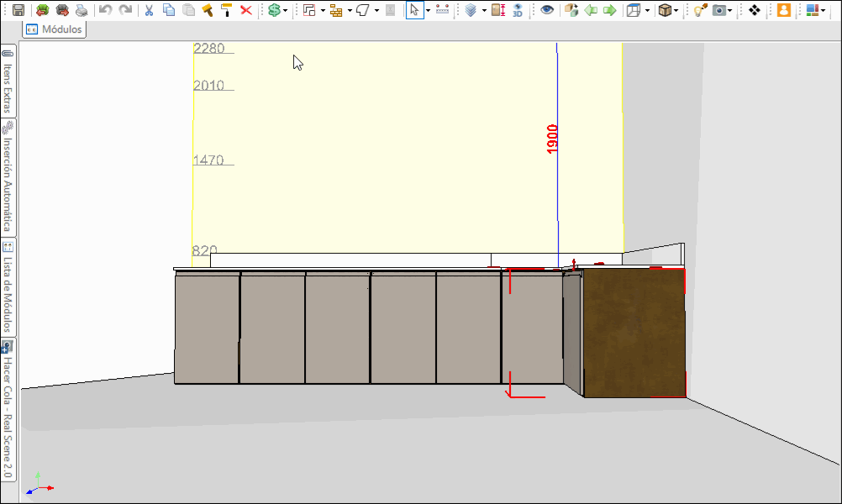Viewport: 842px width, 504px height.
Task: Select the arrow pointer selection tool
Action: pos(414,10)
